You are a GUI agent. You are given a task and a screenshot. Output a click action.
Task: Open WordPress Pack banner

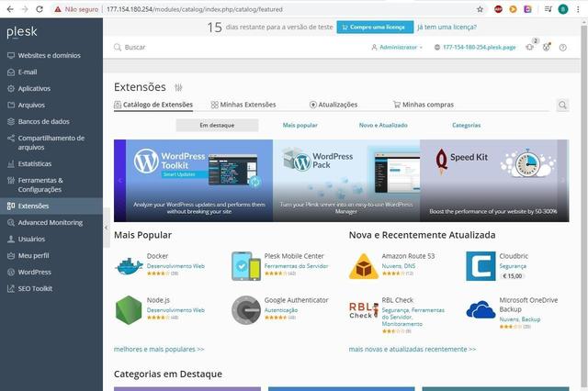click(346, 181)
